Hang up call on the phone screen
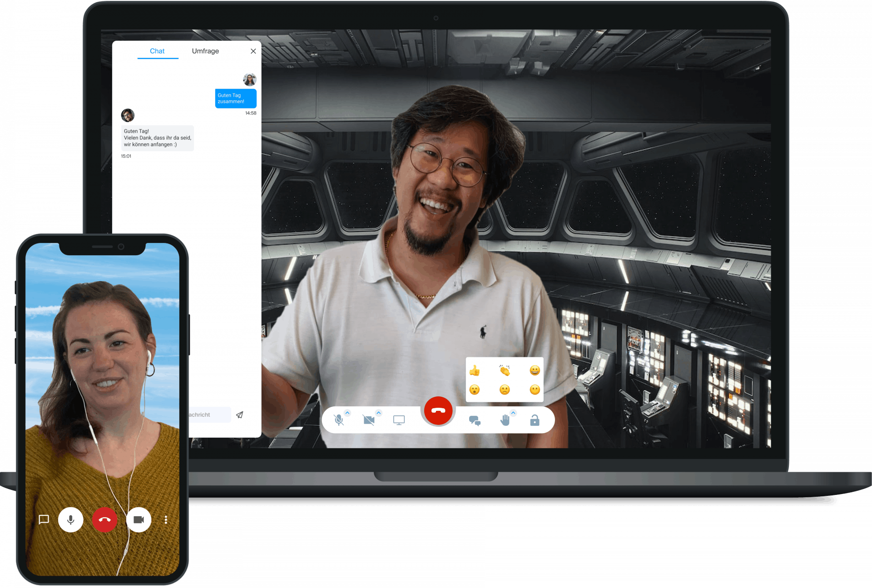The width and height of the screenshot is (872, 588). point(104,519)
